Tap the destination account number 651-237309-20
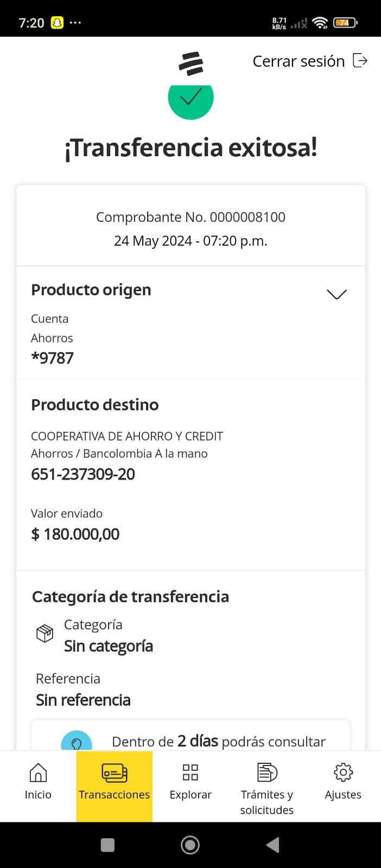This screenshot has width=381, height=868. point(83,474)
